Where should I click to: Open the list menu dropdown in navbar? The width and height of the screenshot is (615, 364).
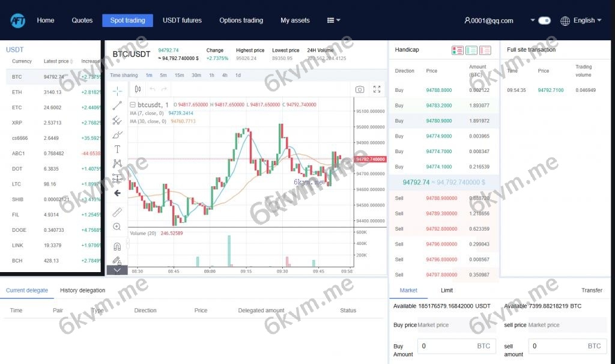(333, 20)
